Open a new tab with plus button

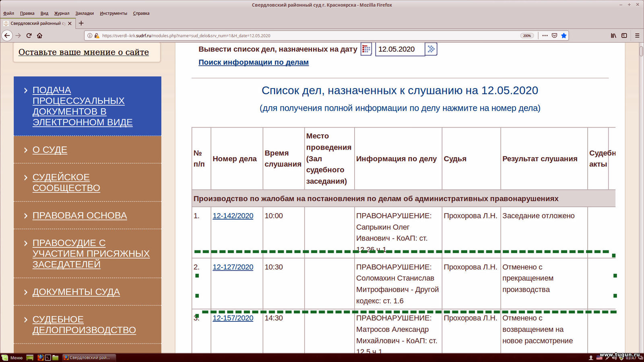(x=81, y=23)
